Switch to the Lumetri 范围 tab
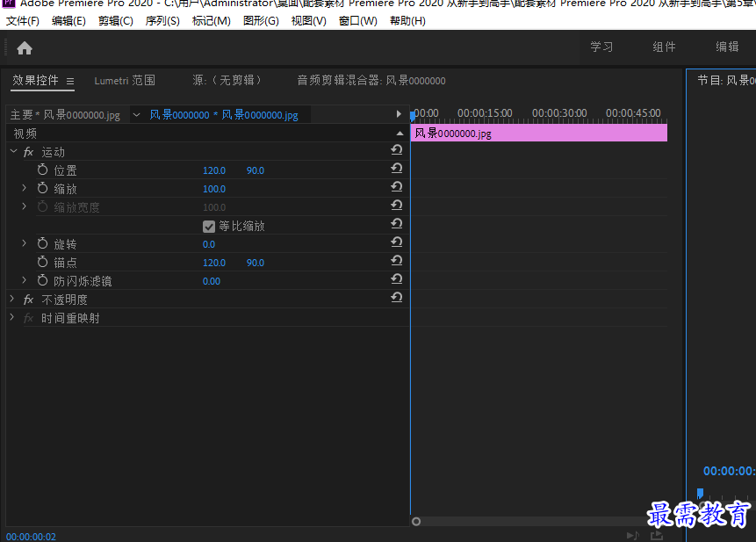Viewport: 756px width, 542px height. click(x=125, y=81)
